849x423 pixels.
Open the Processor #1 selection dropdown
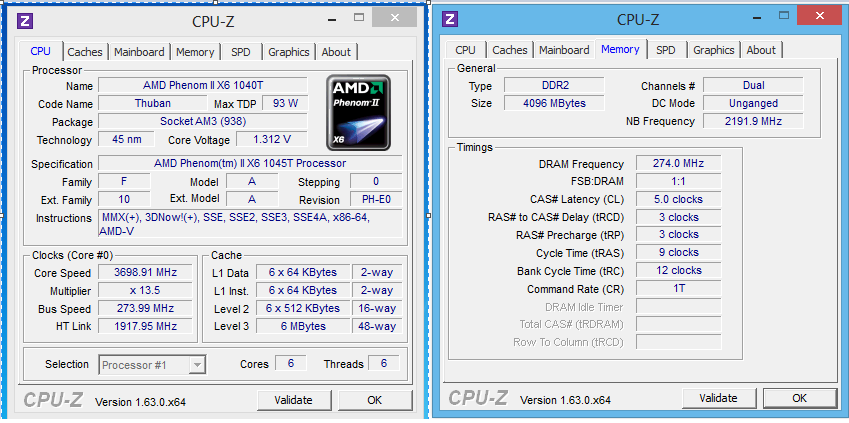[x=152, y=365]
